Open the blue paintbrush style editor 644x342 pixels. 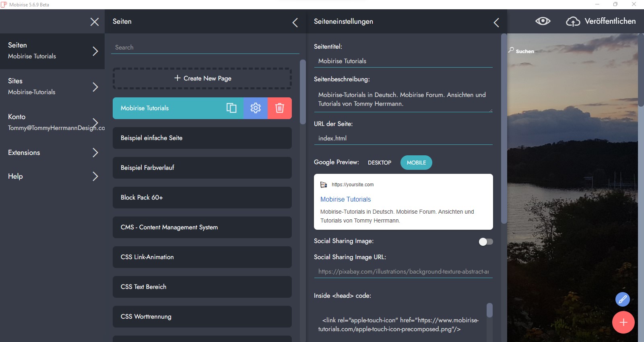point(622,299)
